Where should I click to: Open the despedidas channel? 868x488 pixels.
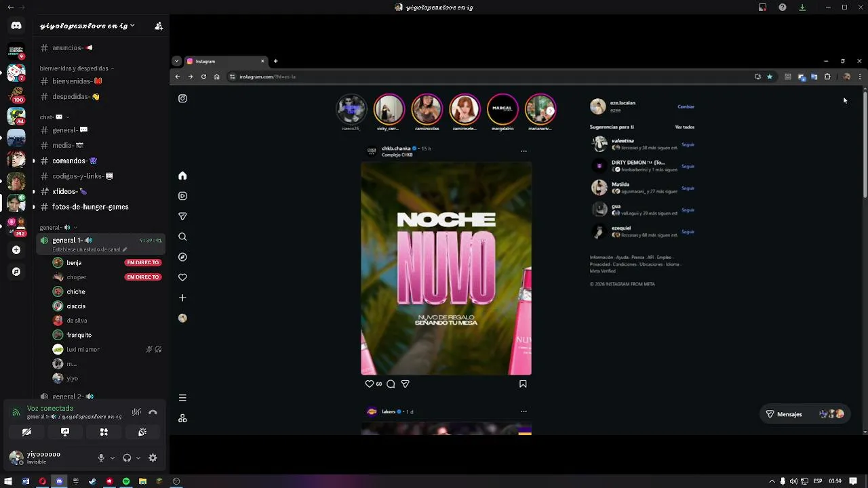tap(101, 97)
